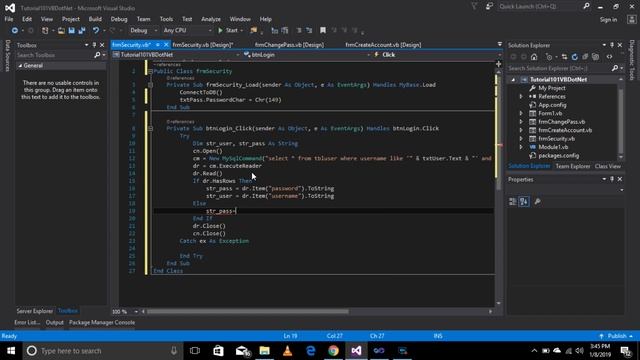Click the Undo arrow in the toolbar
640x360 pixels.
[96, 31]
